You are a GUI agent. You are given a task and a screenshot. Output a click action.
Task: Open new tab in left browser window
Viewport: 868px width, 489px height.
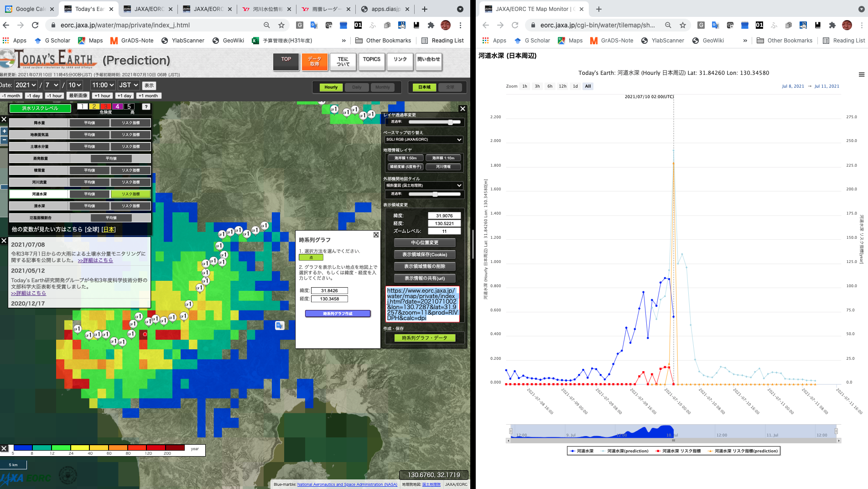(425, 9)
